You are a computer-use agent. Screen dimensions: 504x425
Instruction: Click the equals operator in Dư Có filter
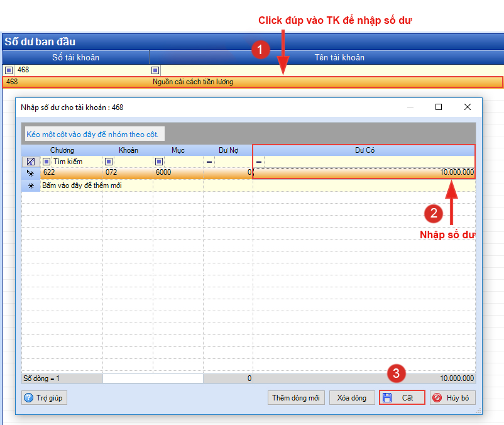(x=259, y=162)
